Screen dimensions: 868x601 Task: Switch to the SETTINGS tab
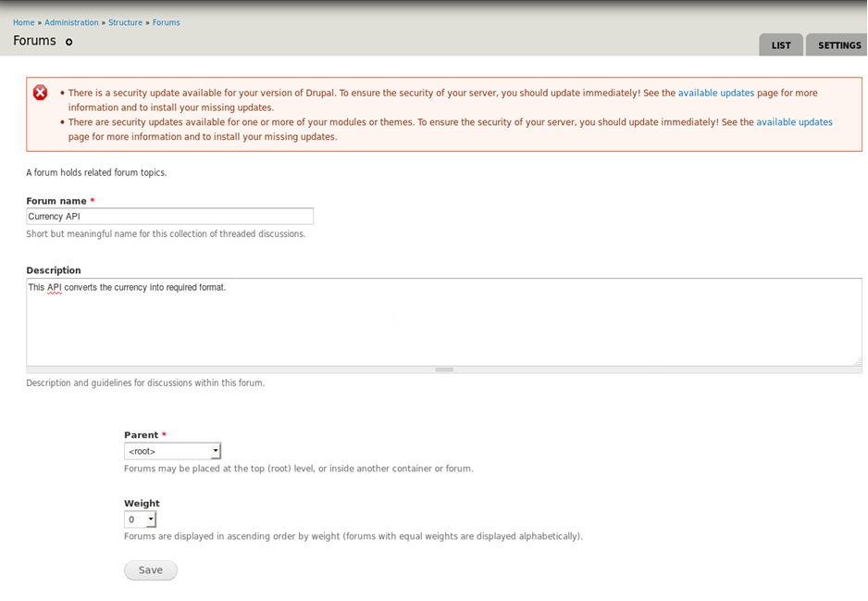(838, 45)
